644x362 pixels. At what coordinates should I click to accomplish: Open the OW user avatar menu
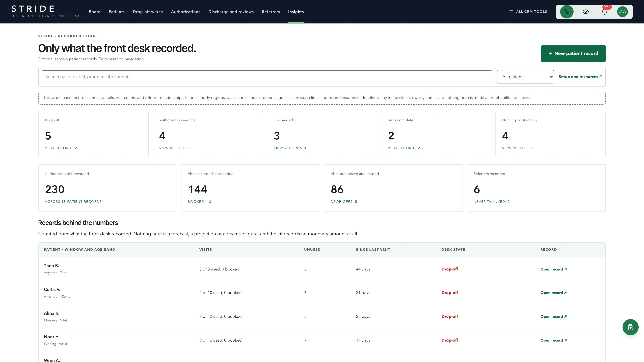[x=623, y=12]
